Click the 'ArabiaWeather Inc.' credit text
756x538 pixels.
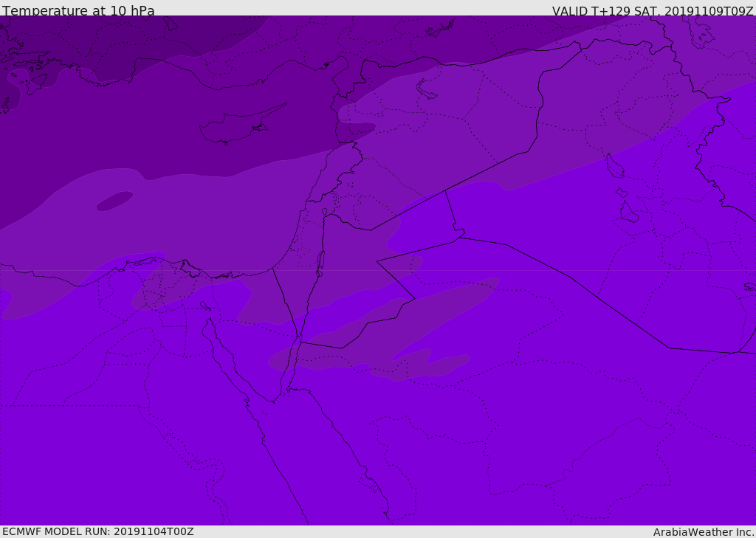703,532
